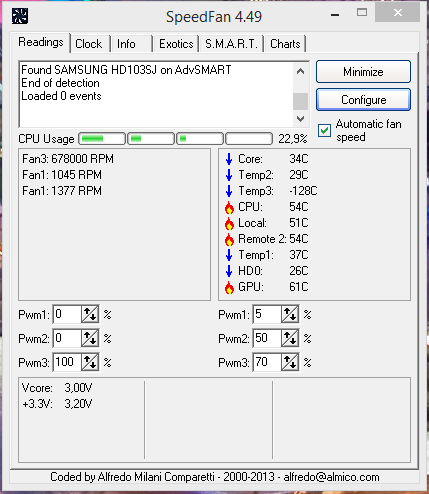Open the Charts tab
Image resolution: width=429 pixels, height=494 pixels.
click(285, 44)
